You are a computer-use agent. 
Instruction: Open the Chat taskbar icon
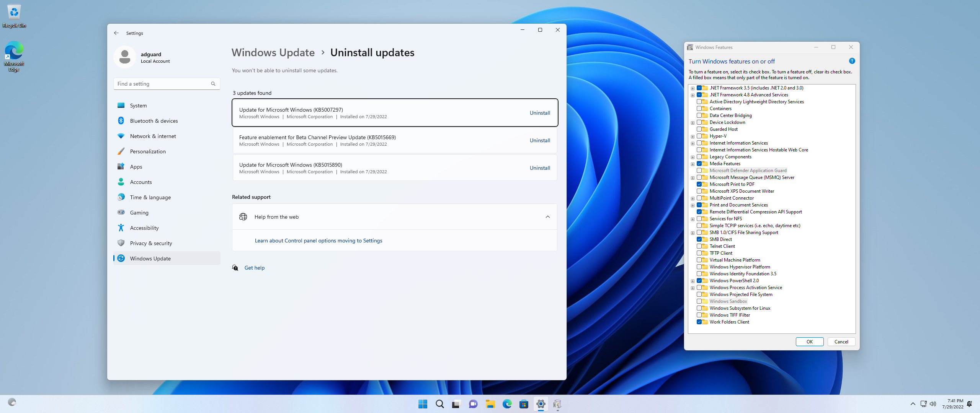point(473,404)
